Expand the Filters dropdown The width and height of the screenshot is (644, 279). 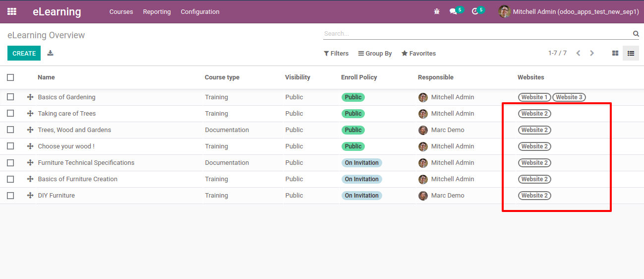336,54
